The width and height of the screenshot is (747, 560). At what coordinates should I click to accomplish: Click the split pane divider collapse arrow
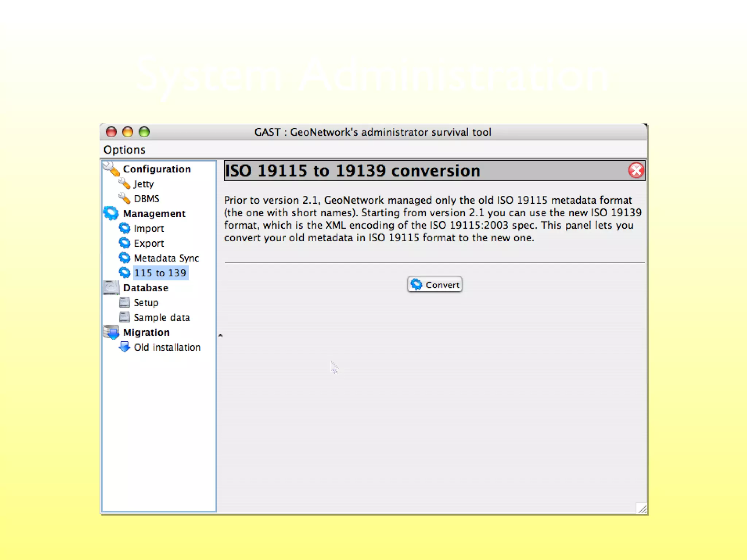click(220, 336)
